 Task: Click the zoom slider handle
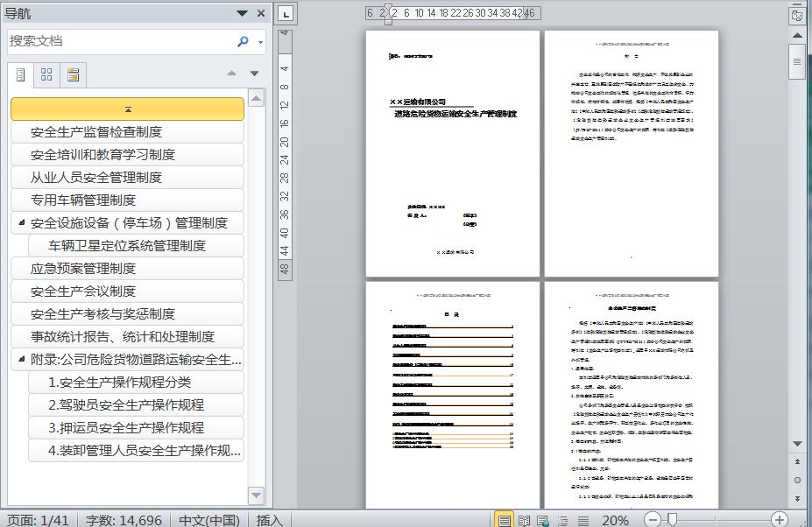pos(672,520)
